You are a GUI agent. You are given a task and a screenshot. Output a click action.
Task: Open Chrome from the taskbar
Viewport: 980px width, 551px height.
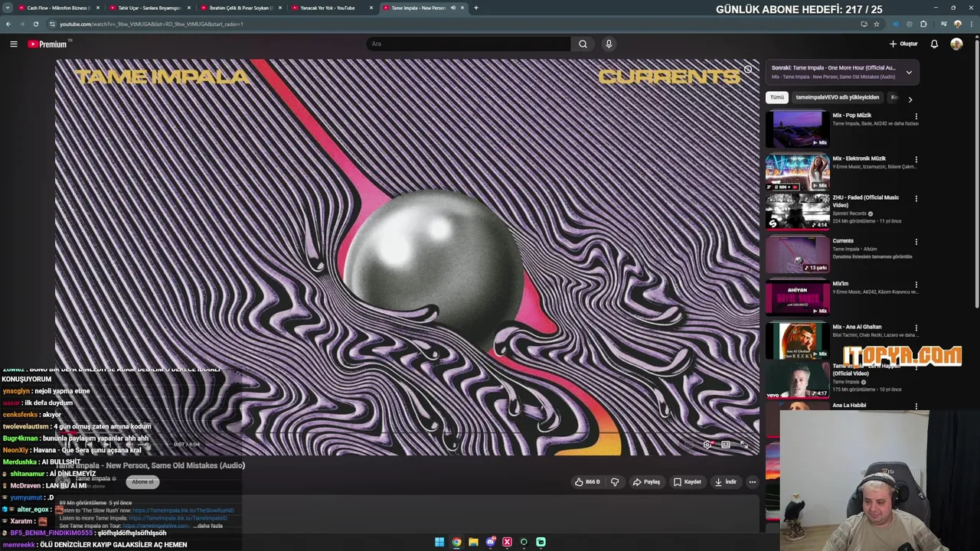pos(456,542)
